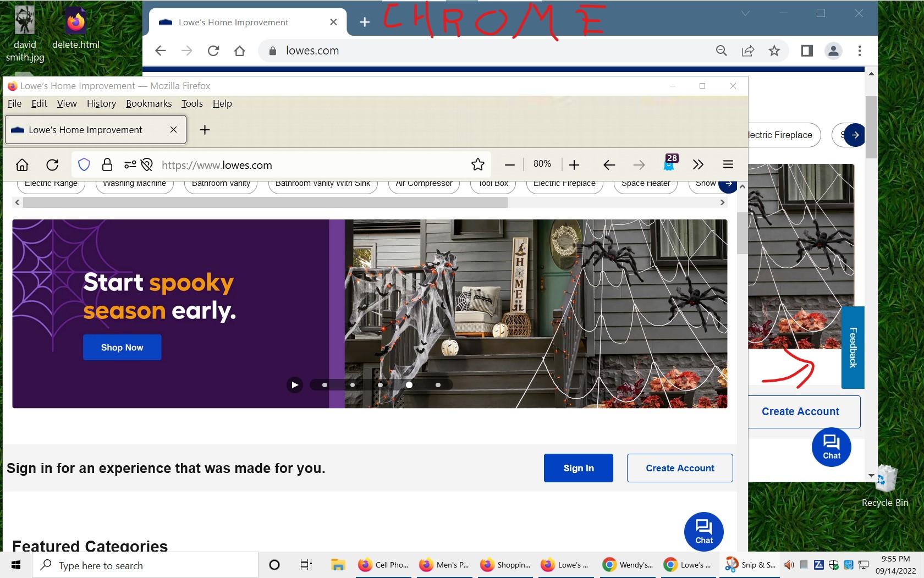The image size is (924, 578).
Task: Reload the page in Firefox
Action: click(53, 164)
